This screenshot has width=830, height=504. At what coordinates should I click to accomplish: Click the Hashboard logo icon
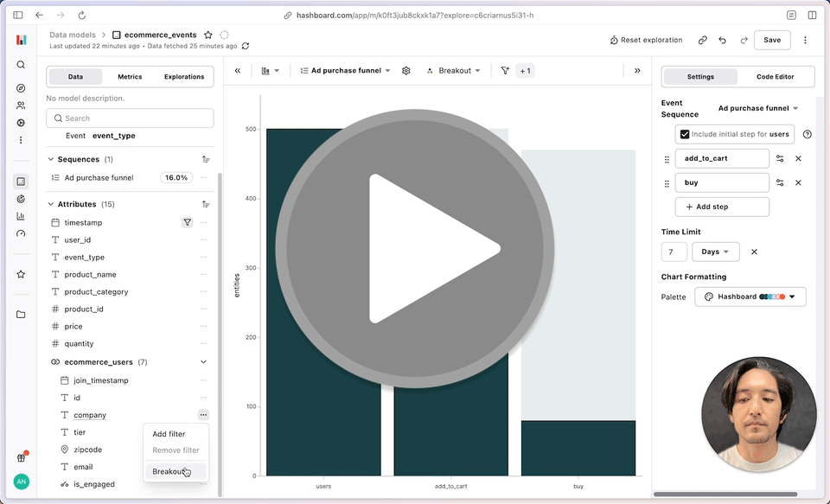pyautogui.click(x=21, y=40)
